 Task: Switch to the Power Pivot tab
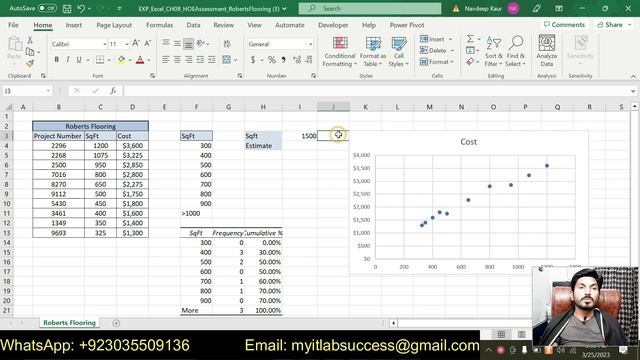pos(407,25)
